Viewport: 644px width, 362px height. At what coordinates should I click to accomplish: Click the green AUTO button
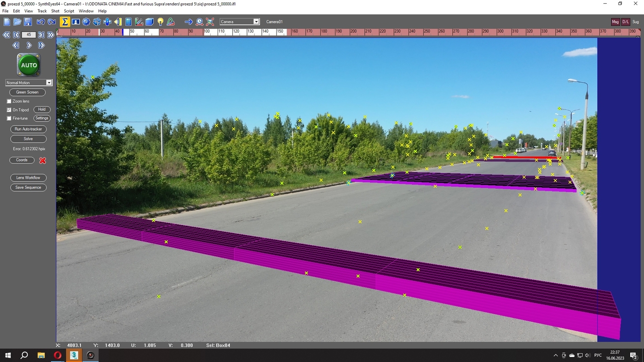point(29,65)
